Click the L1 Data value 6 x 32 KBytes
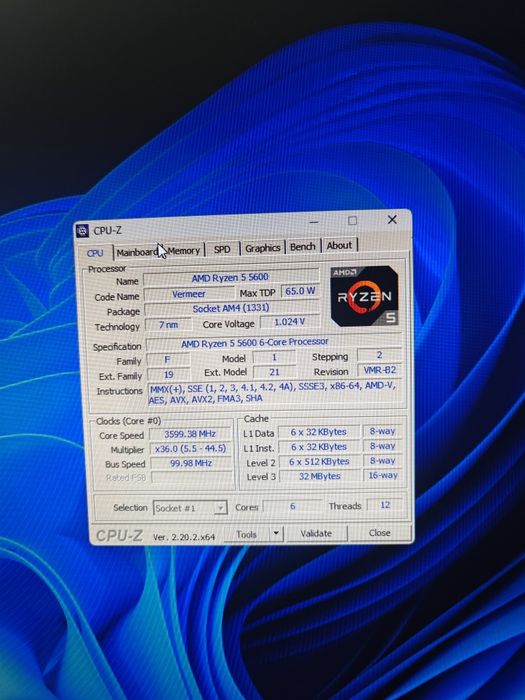 point(318,432)
